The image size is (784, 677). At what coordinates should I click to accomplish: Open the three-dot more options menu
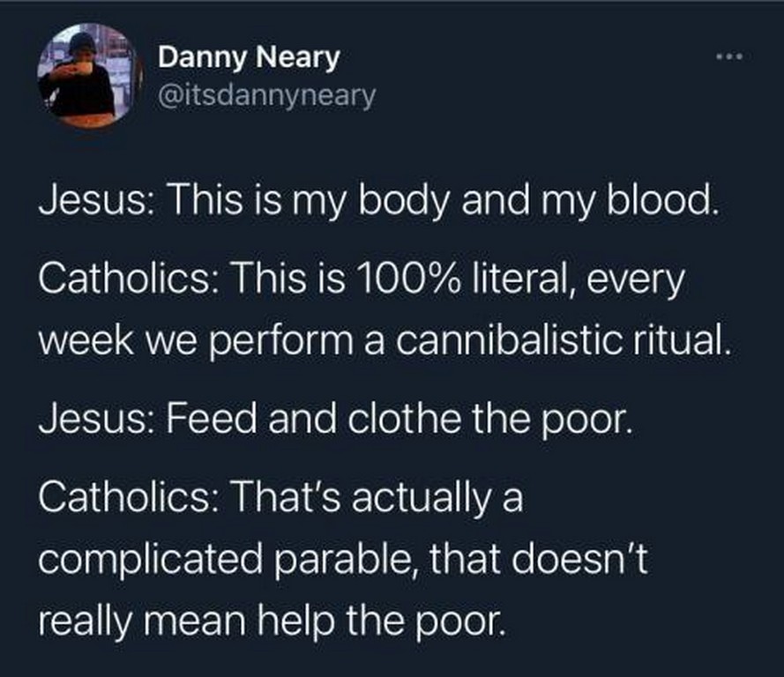[730, 58]
